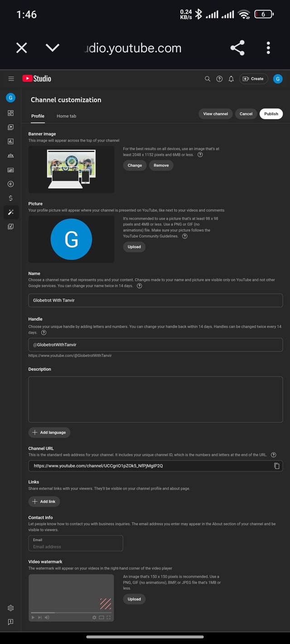Click the YouTube Studio logo
The image size is (290, 644).
pyautogui.click(x=37, y=79)
